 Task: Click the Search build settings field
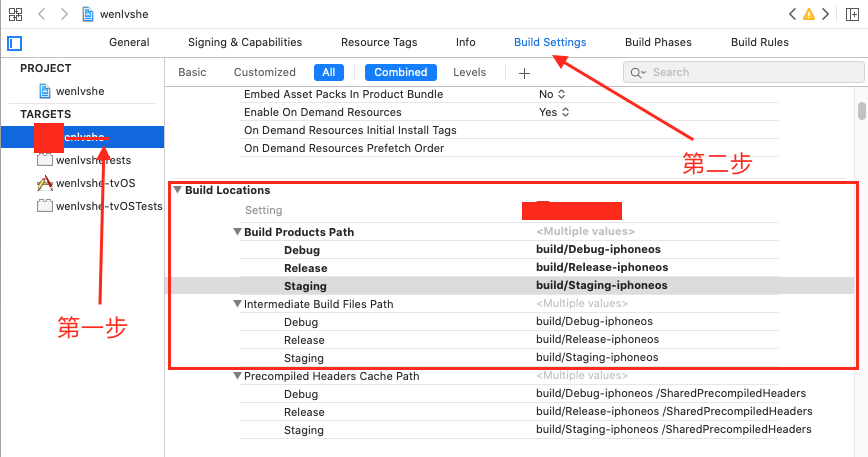pyautogui.click(x=743, y=72)
